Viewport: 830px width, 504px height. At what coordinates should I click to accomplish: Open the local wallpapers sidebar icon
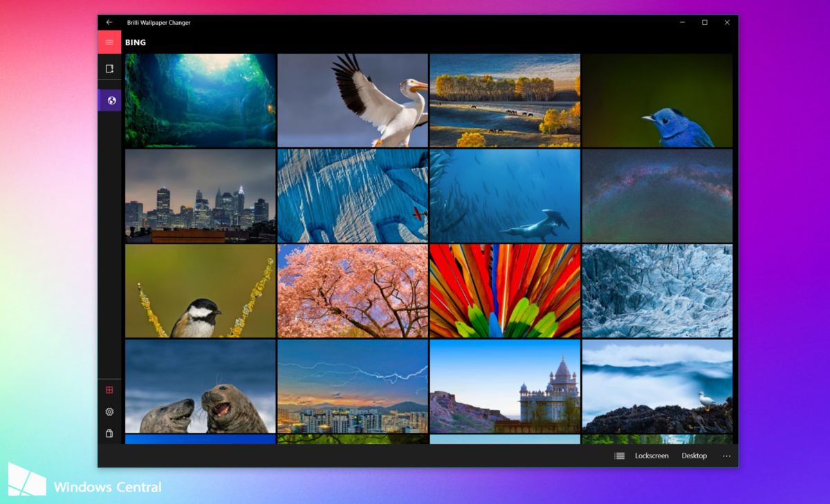pos(109,68)
